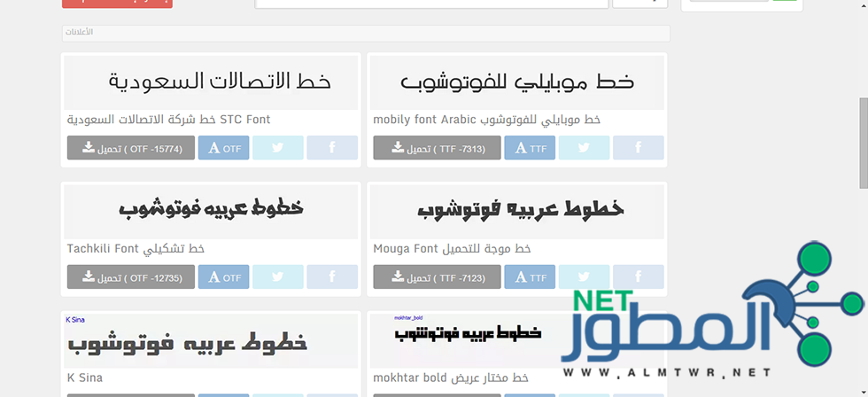Share STC Font on Facebook
This screenshot has width=868, height=397.
pyautogui.click(x=332, y=148)
